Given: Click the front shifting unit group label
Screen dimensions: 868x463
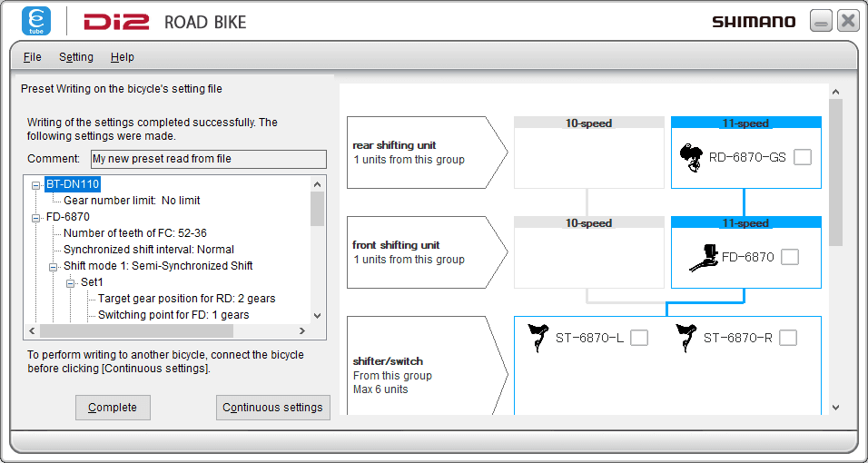Looking at the screenshot, I should point(427,252).
